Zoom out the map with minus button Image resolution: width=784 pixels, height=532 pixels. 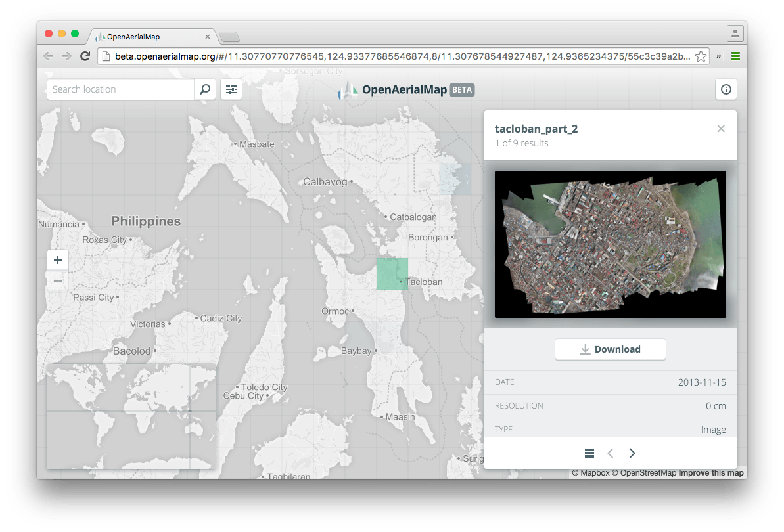click(x=58, y=281)
